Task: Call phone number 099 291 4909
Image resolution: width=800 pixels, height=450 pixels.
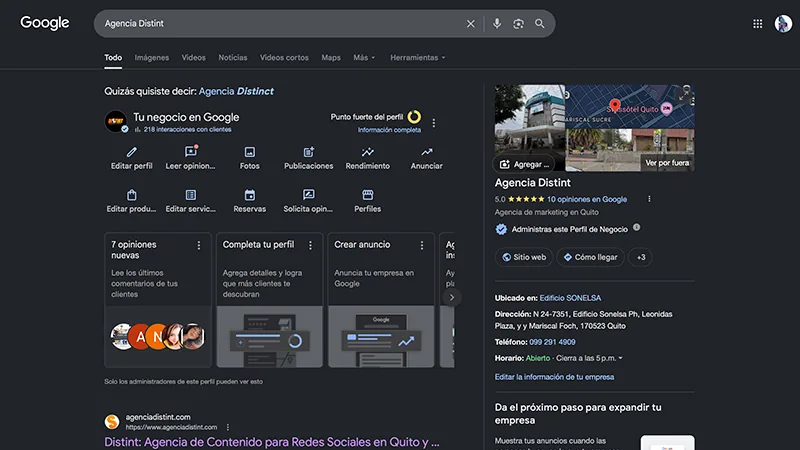Action: click(x=552, y=342)
